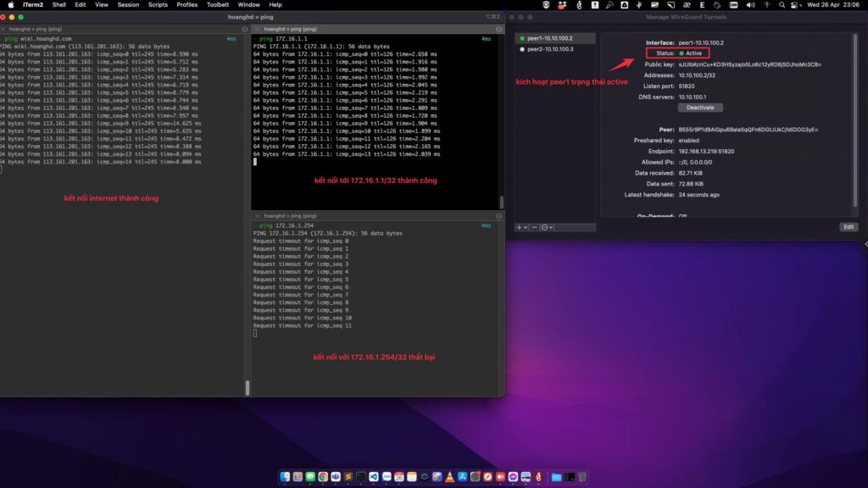The image size is (868, 488).
Task: Select peer2-10.10.100.3 tunnel in list
Action: tap(555, 49)
